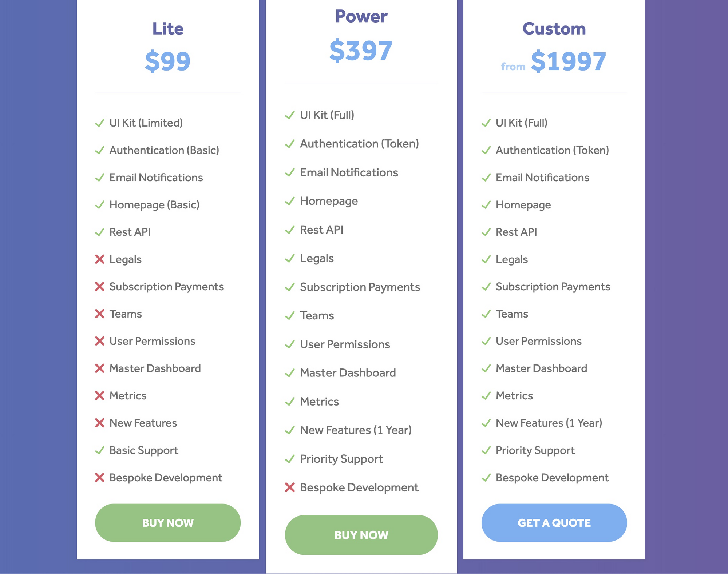
Task: Click the Lite plan Buy Now button
Action: [168, 523]
